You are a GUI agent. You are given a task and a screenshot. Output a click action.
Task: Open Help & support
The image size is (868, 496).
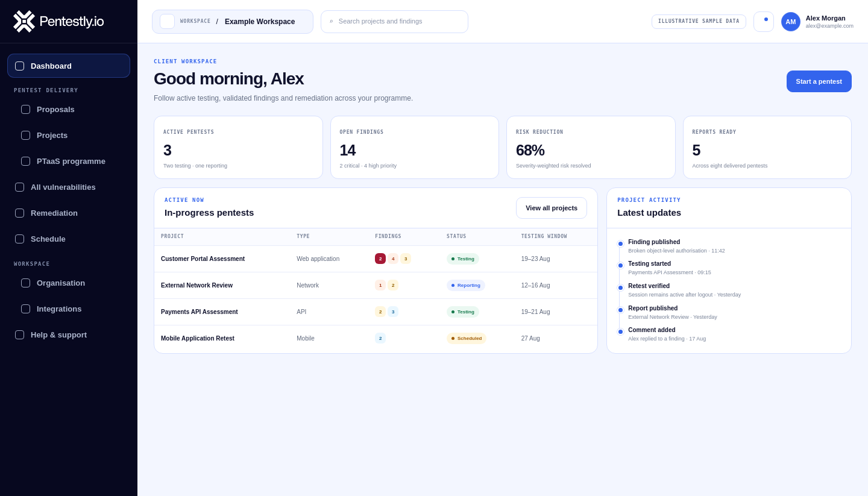pyautogui.click(x=69, y=334)
